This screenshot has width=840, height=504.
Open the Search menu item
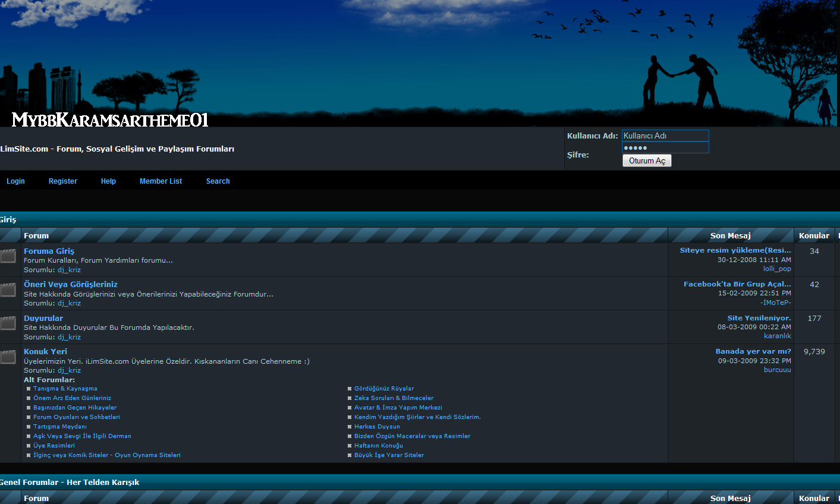point(218,181)
